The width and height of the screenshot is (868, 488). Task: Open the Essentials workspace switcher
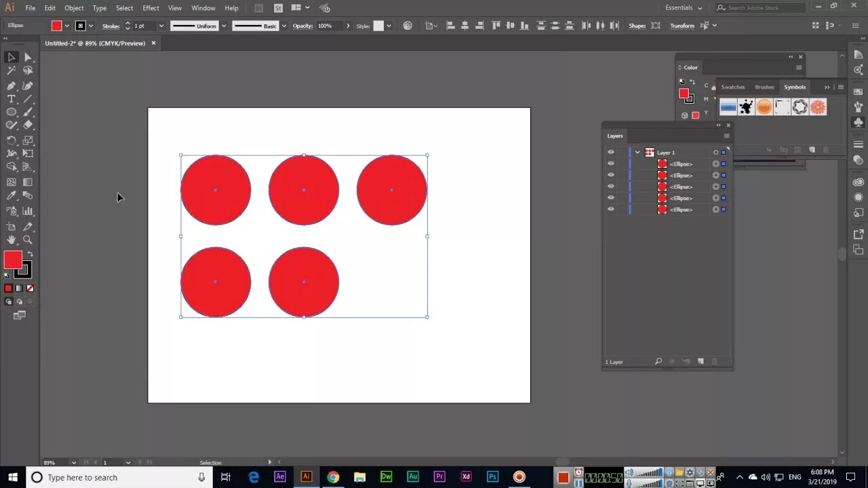click(x=684, y=7)
